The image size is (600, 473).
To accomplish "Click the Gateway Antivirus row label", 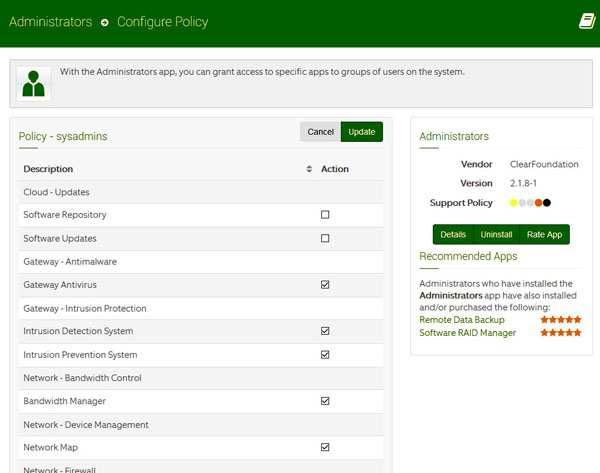I will 60,285.
